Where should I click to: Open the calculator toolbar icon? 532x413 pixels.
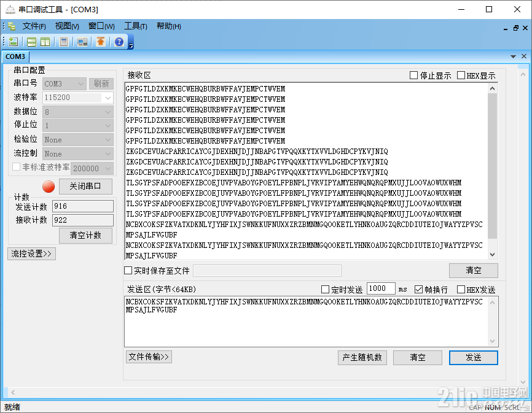click(63, 42)
